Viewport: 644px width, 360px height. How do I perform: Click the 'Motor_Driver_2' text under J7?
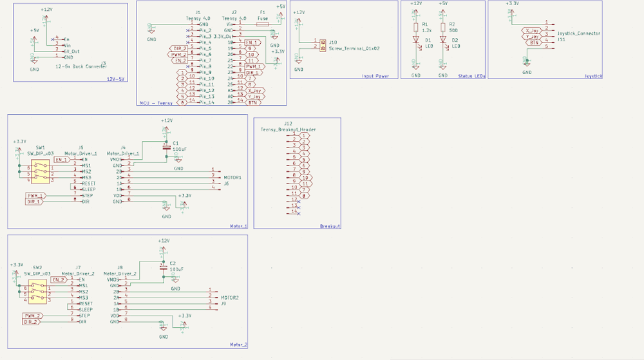[x=78, y=274]
